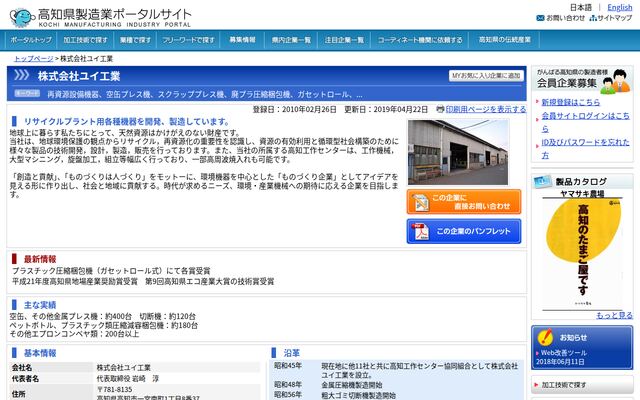
Task: Click the PDF icon on the pamphlet button
Action: pyautogui.click(x=420, y=231)
